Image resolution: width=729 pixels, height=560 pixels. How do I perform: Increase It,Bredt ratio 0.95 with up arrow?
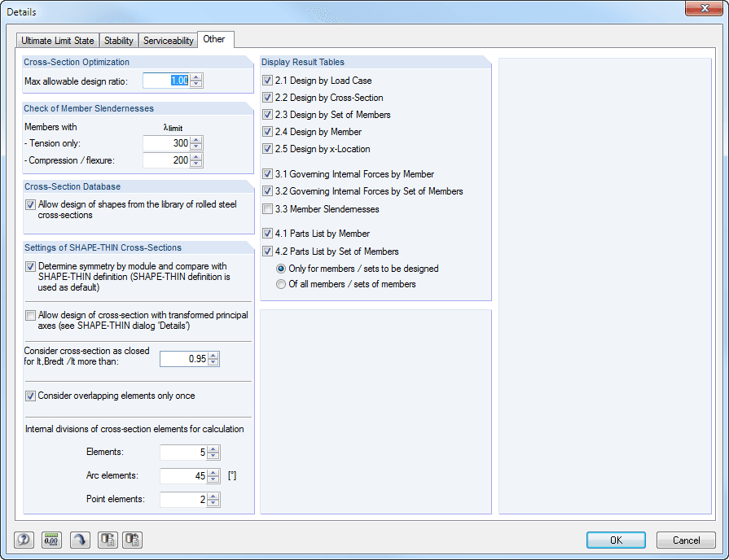pyautogui.click(x=213, y=356)
